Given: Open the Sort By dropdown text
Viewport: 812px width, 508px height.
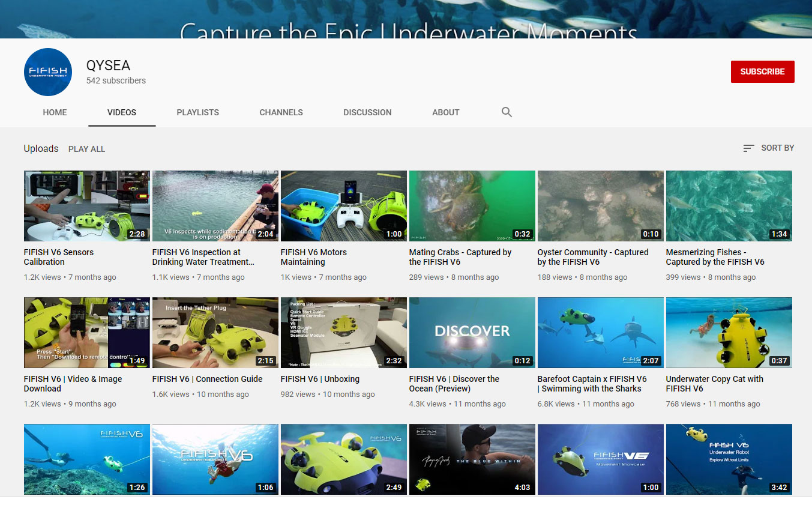Looking at the screenshot, I should click(x=777, y=148).
